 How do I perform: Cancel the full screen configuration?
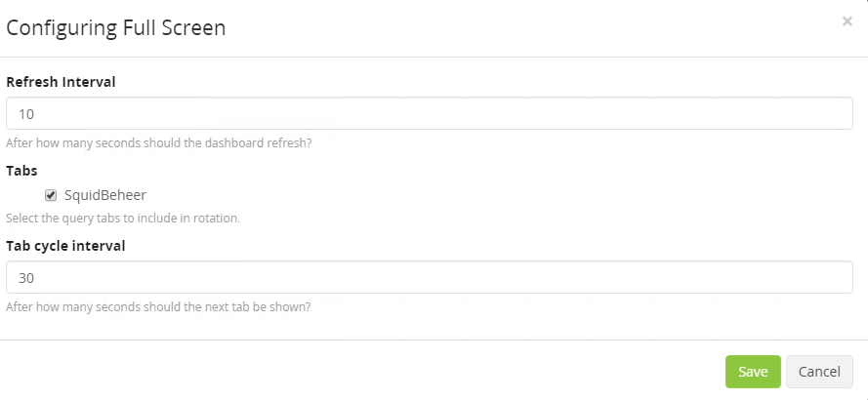tap(819, 372)
